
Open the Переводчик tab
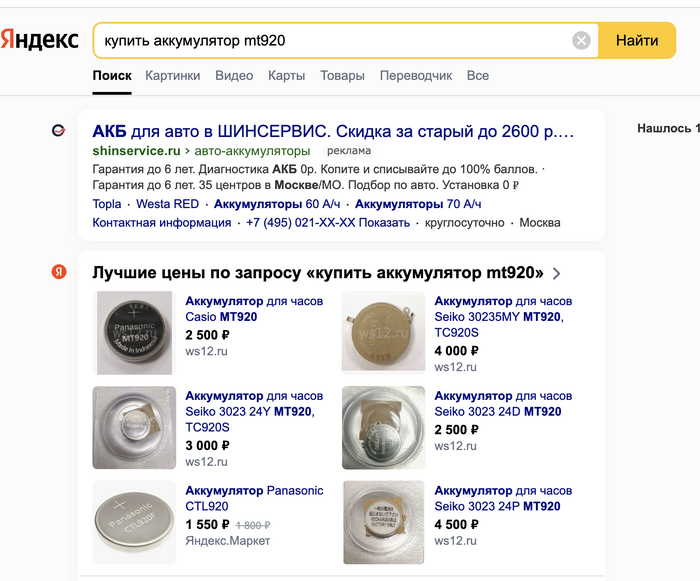point(416,75)
